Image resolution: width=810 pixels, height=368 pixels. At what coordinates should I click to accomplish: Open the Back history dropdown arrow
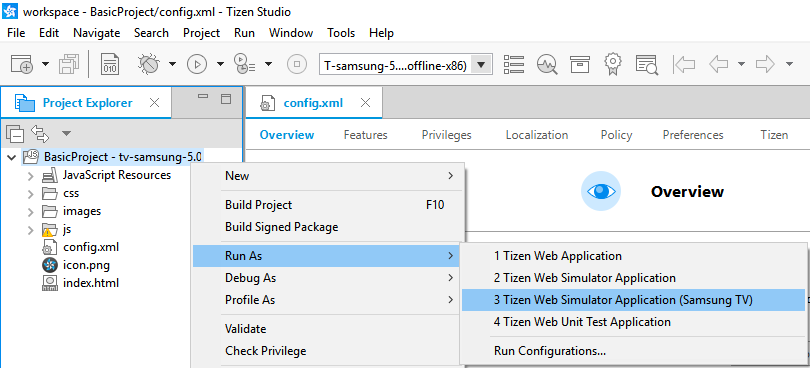click(x=741, y=64)
